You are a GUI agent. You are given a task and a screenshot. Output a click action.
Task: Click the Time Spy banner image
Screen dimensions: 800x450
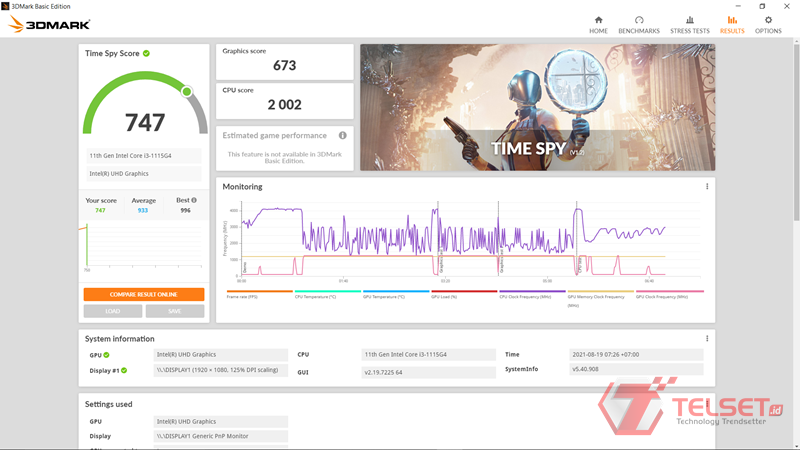click(537, 107)
